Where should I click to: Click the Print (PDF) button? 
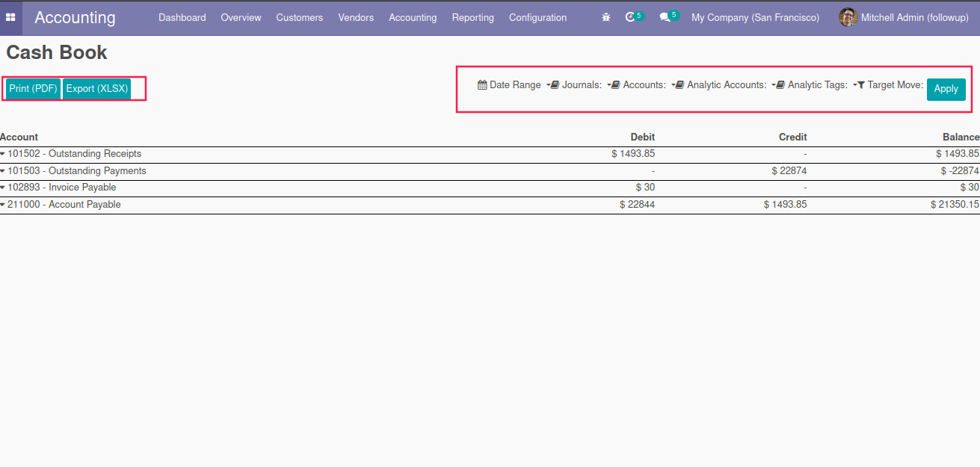[x=33, y=89]
